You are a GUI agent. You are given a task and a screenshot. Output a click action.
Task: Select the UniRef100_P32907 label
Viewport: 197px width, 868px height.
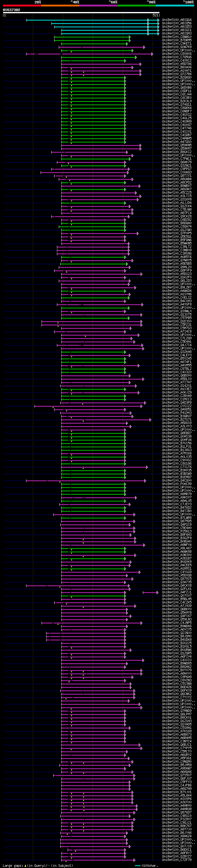177,819
